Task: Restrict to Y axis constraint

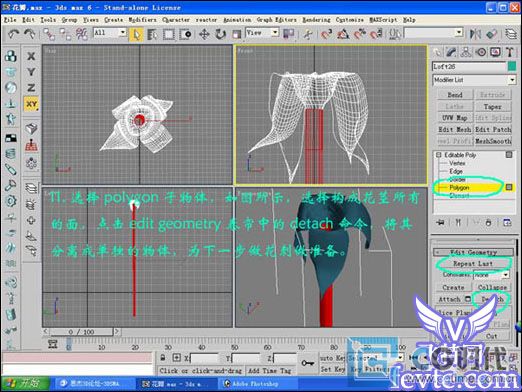Action: [31, 72]
